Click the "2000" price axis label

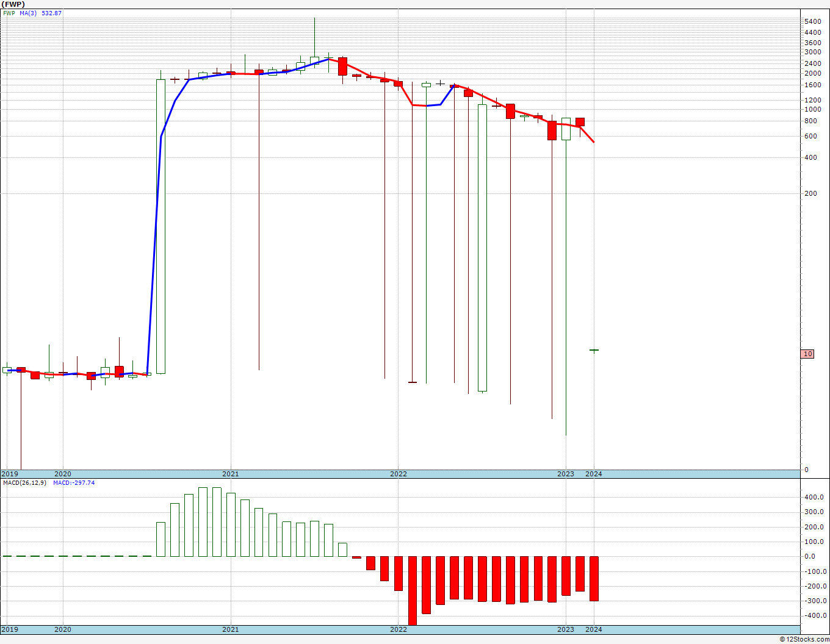[812, 73]
